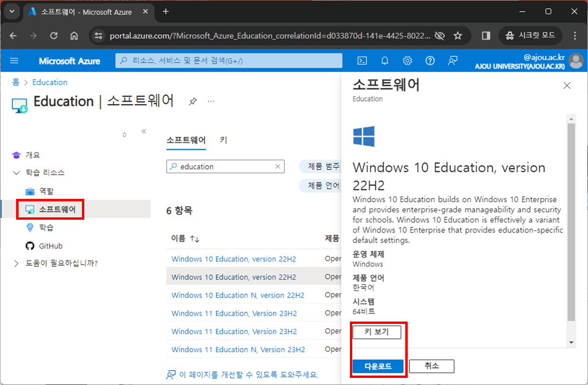Open the 제품 범주 filter

pyautogui.click(x=321, y=167)
